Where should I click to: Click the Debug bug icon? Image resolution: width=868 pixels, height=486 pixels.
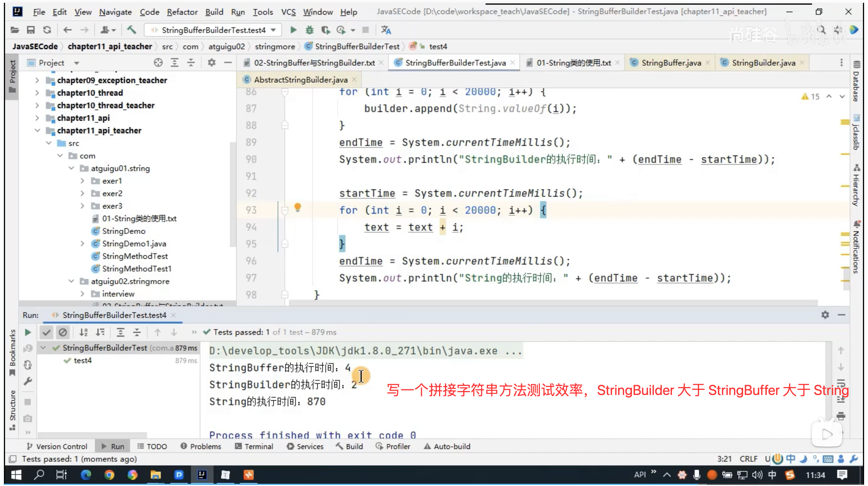click(x=309, y=30)
